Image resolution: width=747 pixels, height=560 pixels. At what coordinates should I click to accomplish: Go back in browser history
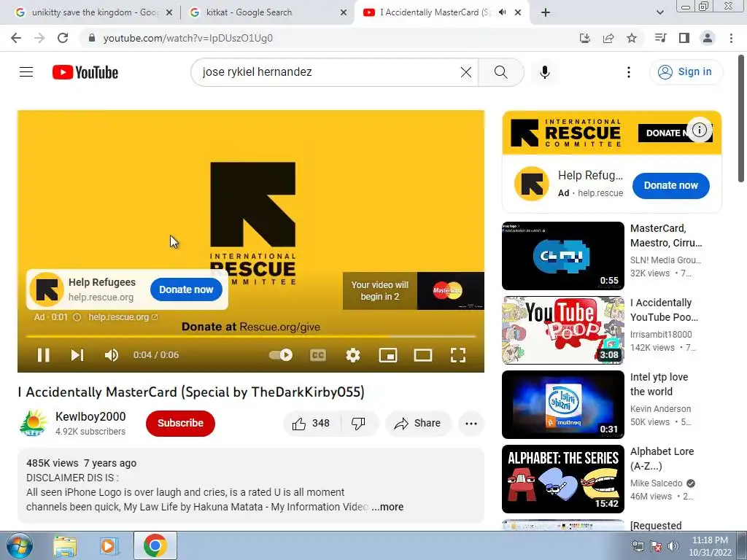click(x=16, y=38)
